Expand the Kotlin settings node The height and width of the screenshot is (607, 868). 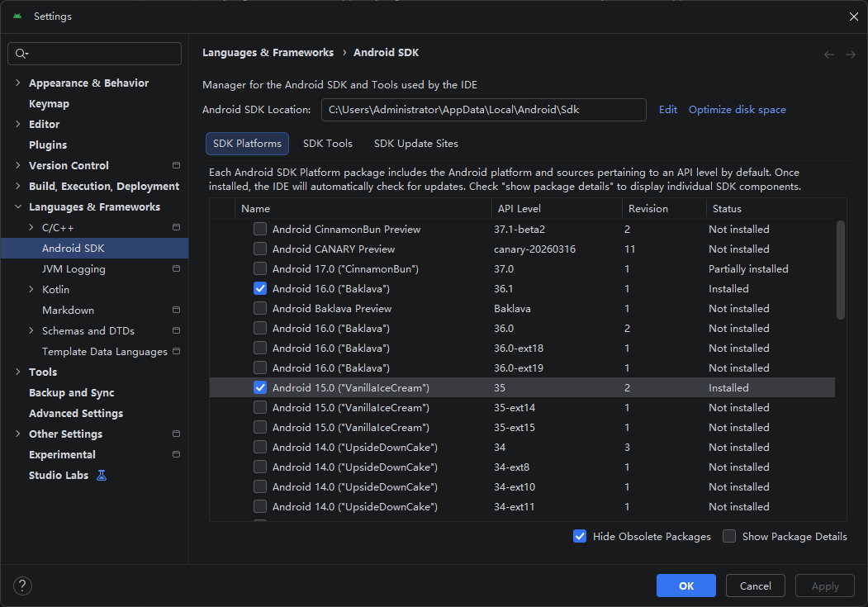(31, 289)
